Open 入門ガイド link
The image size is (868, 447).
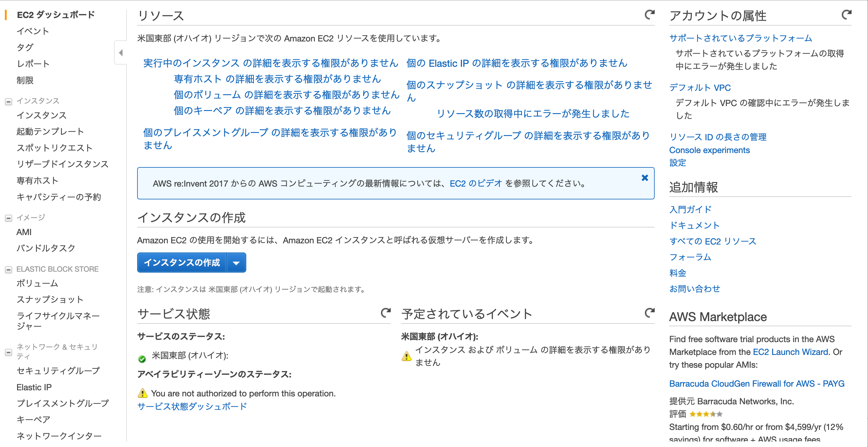[x=690, y=209]
